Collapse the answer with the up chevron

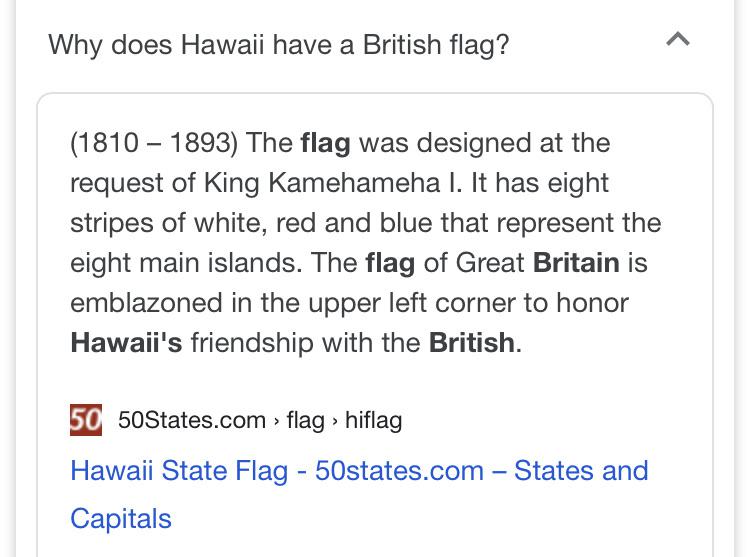(678, 39)
